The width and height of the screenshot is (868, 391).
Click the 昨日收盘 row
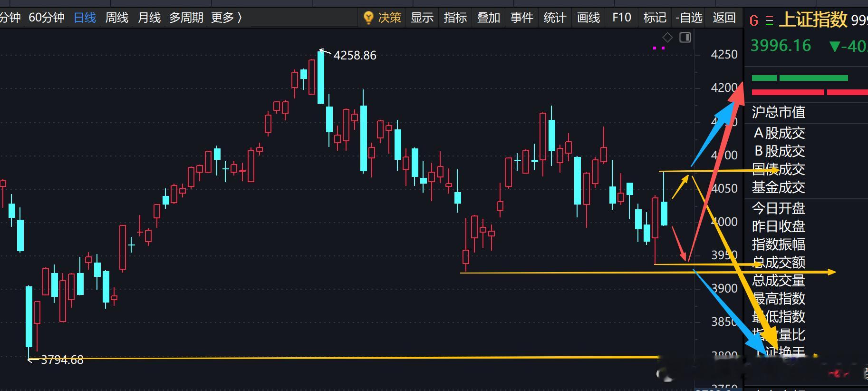(778, 226)
